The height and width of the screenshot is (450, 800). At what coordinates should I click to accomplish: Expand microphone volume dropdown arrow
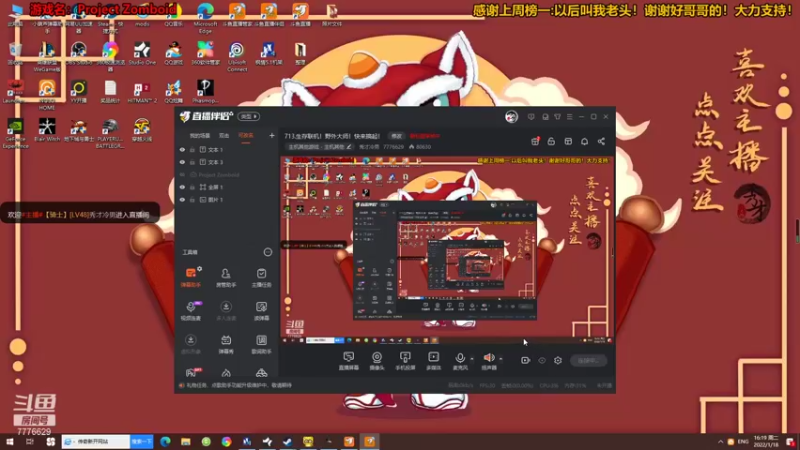coord(472,359)
